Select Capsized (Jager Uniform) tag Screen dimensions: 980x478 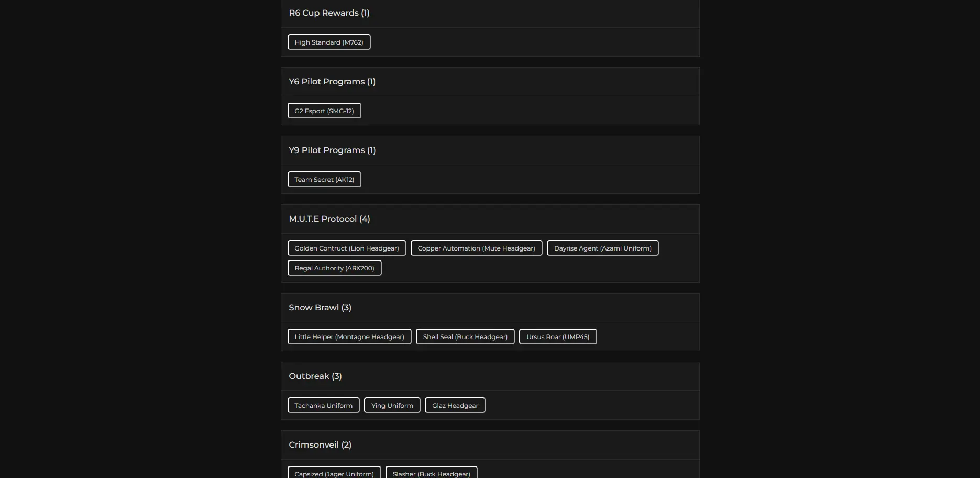coord(334,473)
